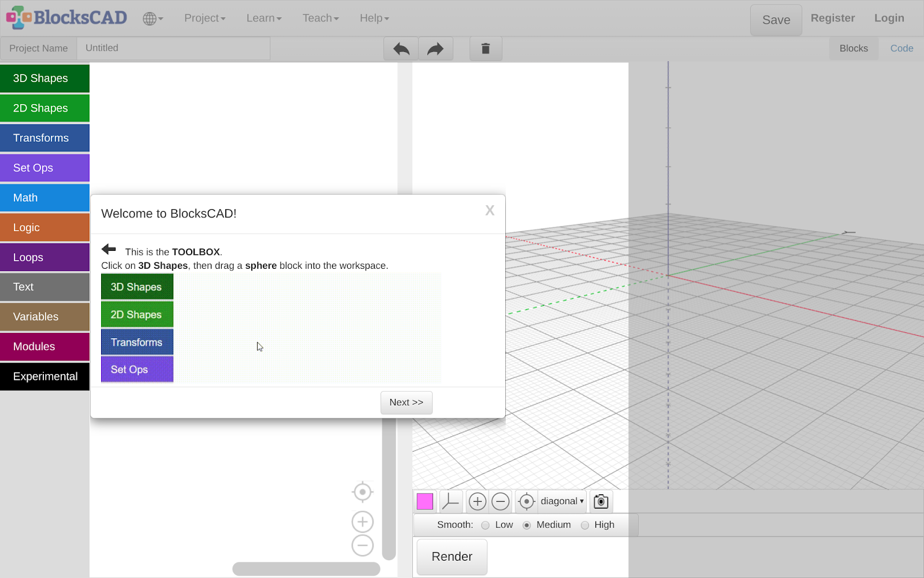Click the pink render color swatch
Viewport: 924px width, 578px height.
[x=425, y=502]
